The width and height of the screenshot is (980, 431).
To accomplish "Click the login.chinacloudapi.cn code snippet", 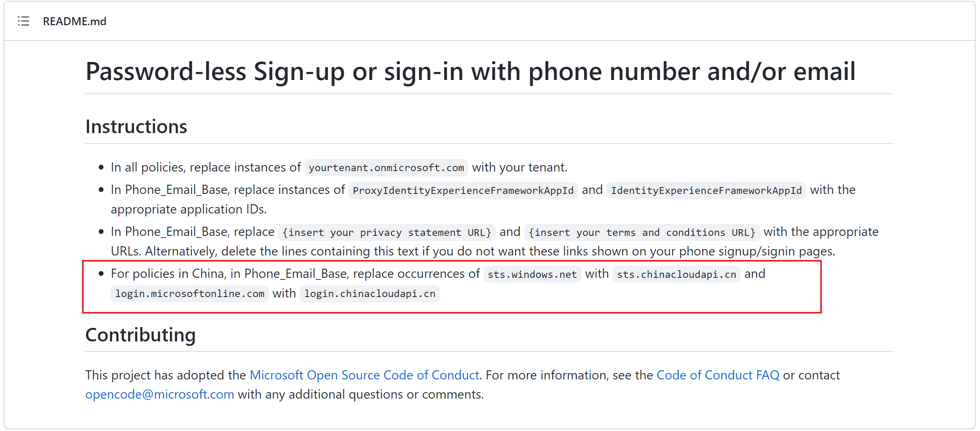I will 369,294.
